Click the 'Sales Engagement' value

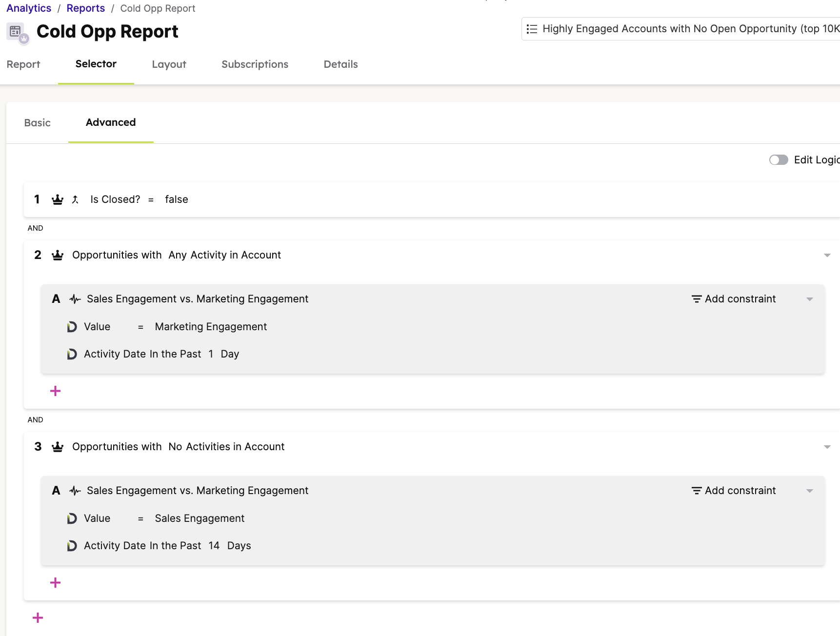coord(200,518)
